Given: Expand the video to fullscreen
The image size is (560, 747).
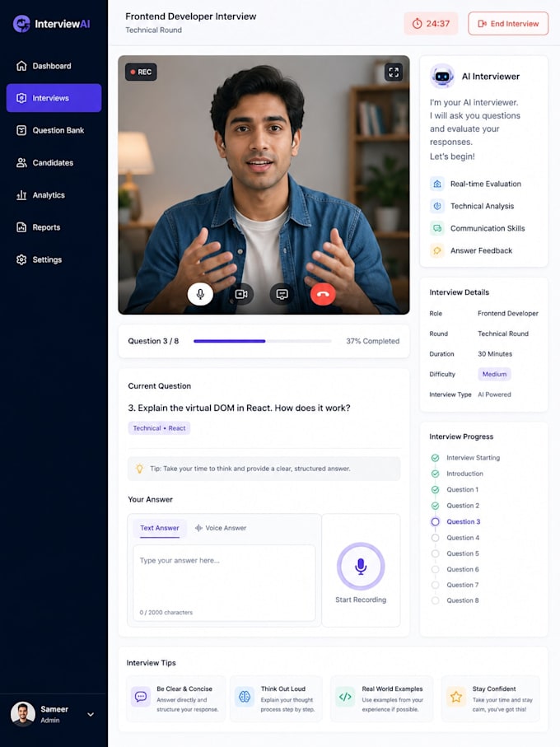Looking at the screenshot, I should point(394,72).
